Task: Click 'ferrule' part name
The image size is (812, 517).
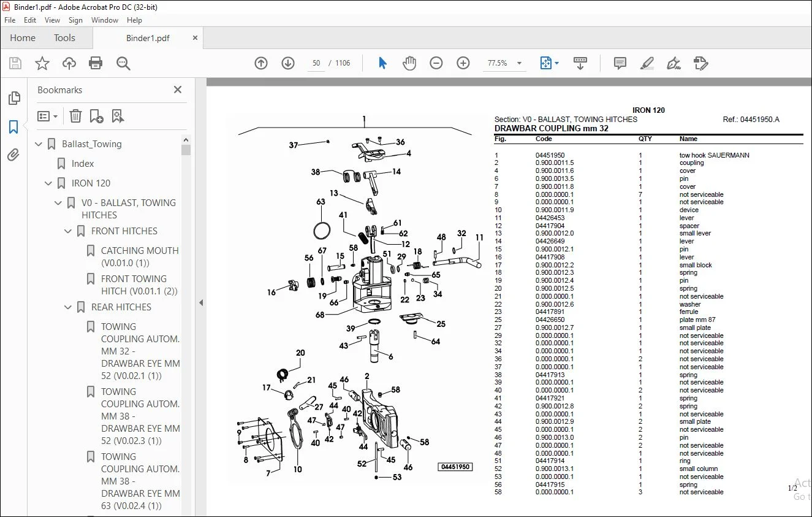Action: 688,312
